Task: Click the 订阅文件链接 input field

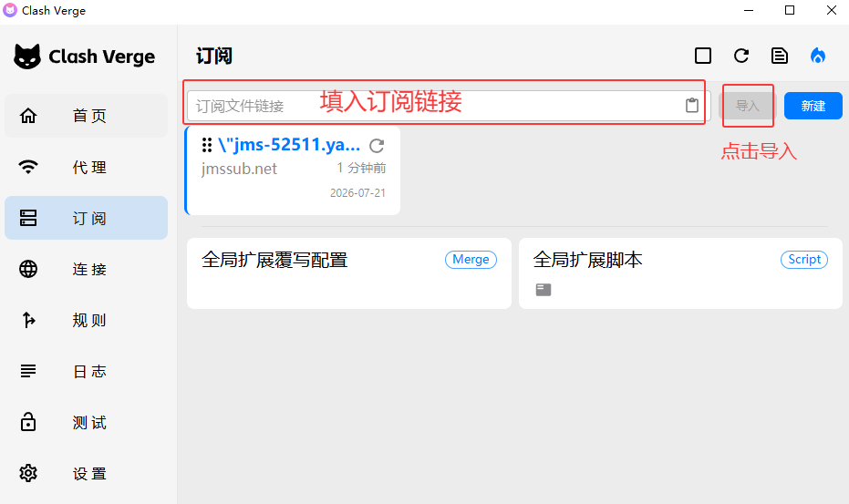Action: 449,106
